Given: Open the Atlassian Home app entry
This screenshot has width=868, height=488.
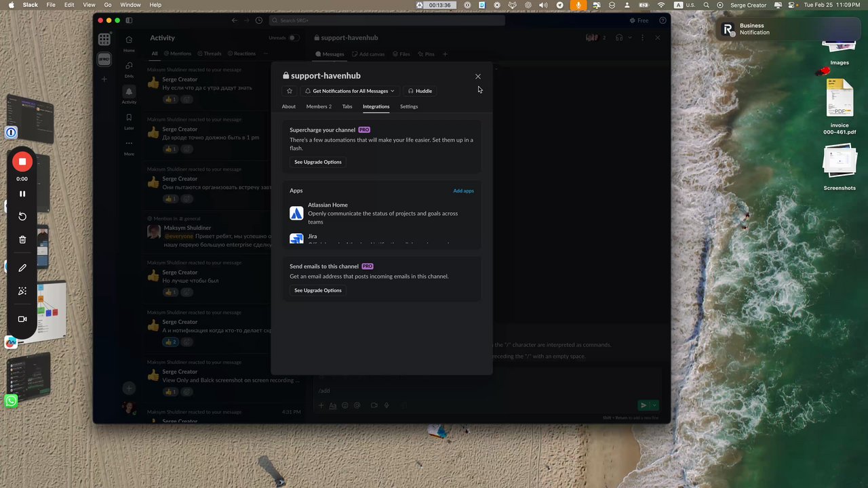Looking at the screenshot, I should point(382,213).
